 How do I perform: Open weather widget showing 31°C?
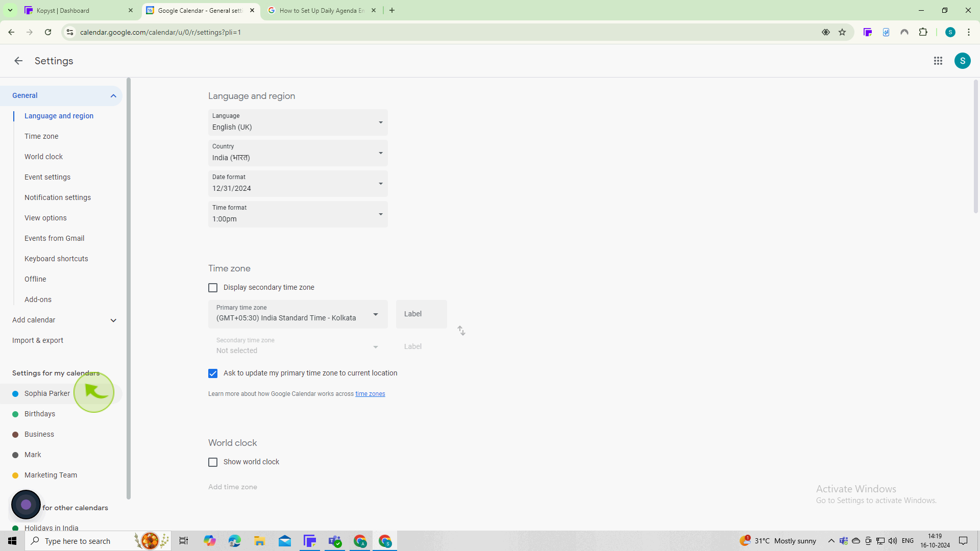(778, 541)
